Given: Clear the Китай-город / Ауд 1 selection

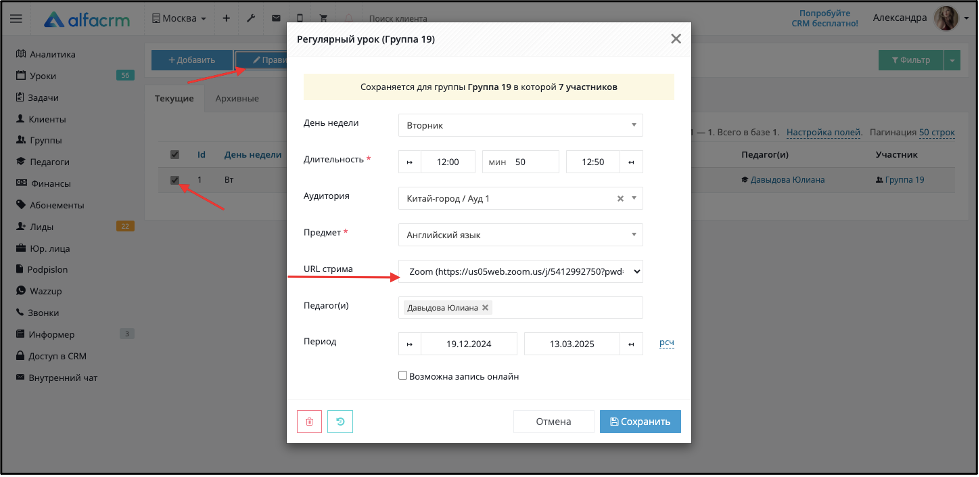Looking at the screenshot, I should [x=620, y=199].
